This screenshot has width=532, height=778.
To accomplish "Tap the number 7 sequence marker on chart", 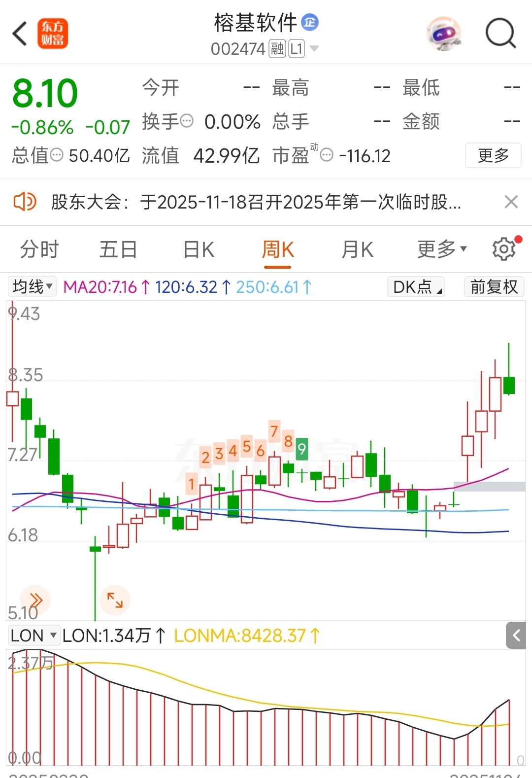I will point(274,431).
